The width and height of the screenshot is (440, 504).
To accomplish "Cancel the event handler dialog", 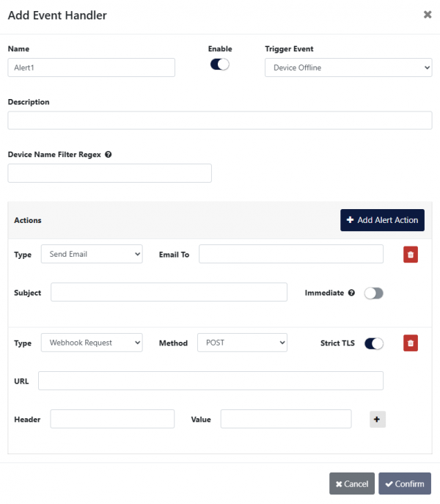I will [352, 483].
